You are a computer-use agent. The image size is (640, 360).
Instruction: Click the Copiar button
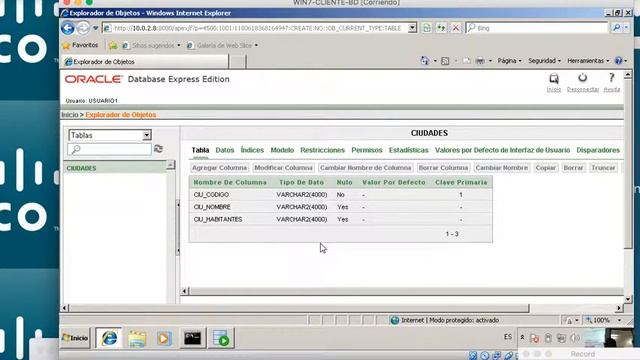tap(545, 168)
